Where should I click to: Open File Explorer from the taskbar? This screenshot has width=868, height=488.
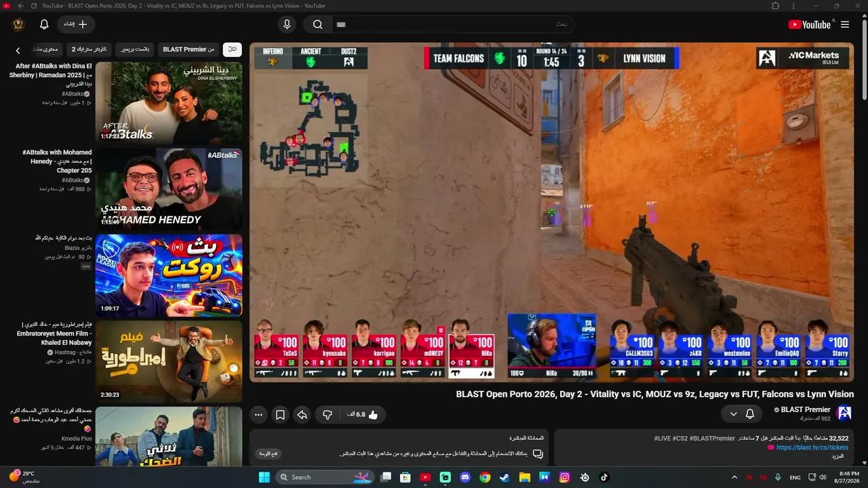pyautogui.click(x=524, y=477)
